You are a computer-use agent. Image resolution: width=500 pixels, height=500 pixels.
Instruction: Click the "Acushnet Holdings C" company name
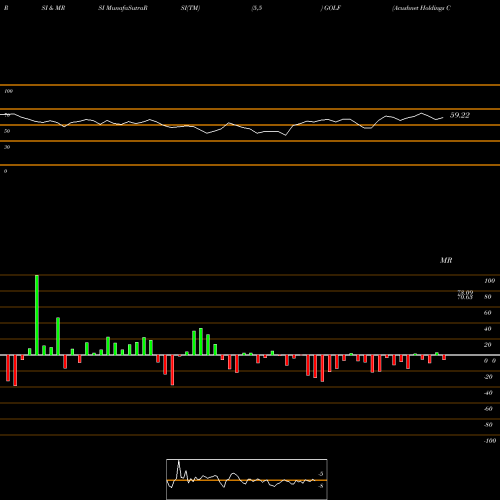[421, 8]
